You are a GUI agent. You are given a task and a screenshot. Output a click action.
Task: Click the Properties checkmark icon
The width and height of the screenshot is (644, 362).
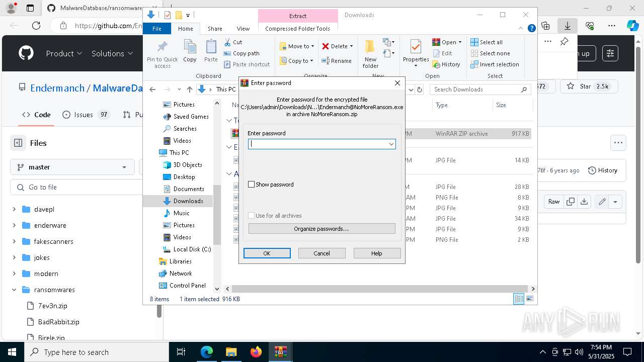pyautogui.click(x=416, y=47)
